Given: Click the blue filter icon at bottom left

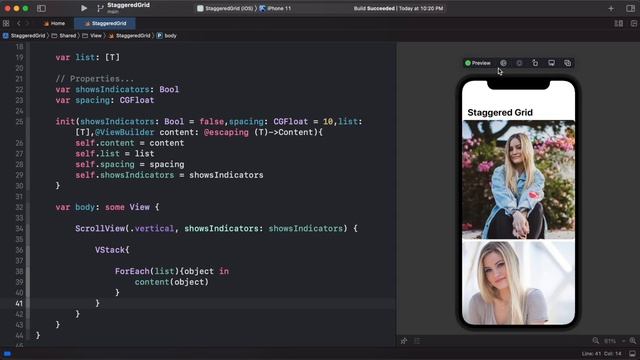Looking at the screenshot, I should [7, 353].
